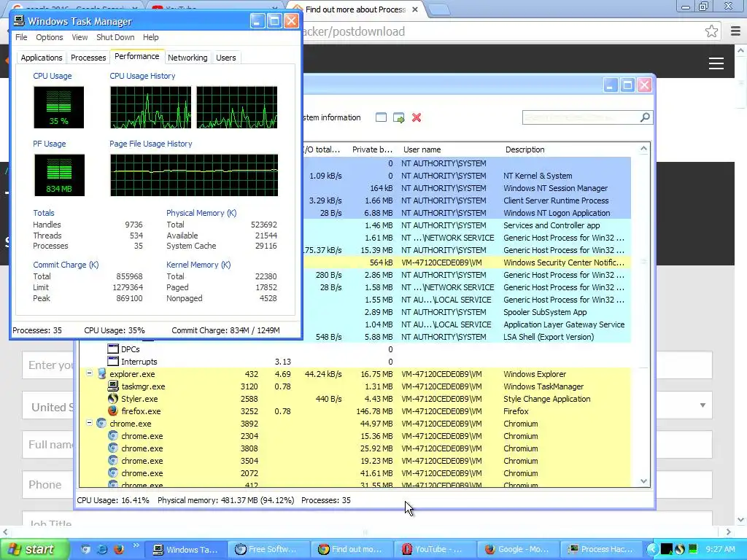Click the CPU Usage 35% gauge

pyautogui.click(x=58, y=107)
